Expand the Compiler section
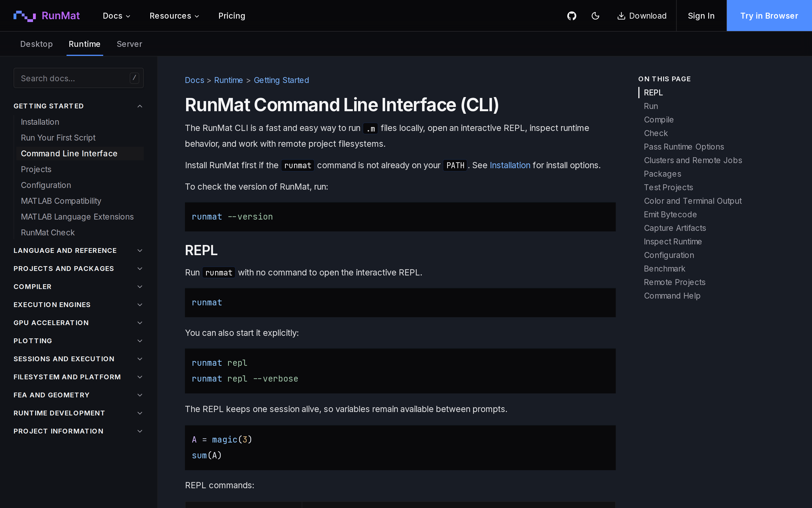Image resolution: width=812 pixels, height=508 pixels. pyautogui.click(x=78, y=287)
